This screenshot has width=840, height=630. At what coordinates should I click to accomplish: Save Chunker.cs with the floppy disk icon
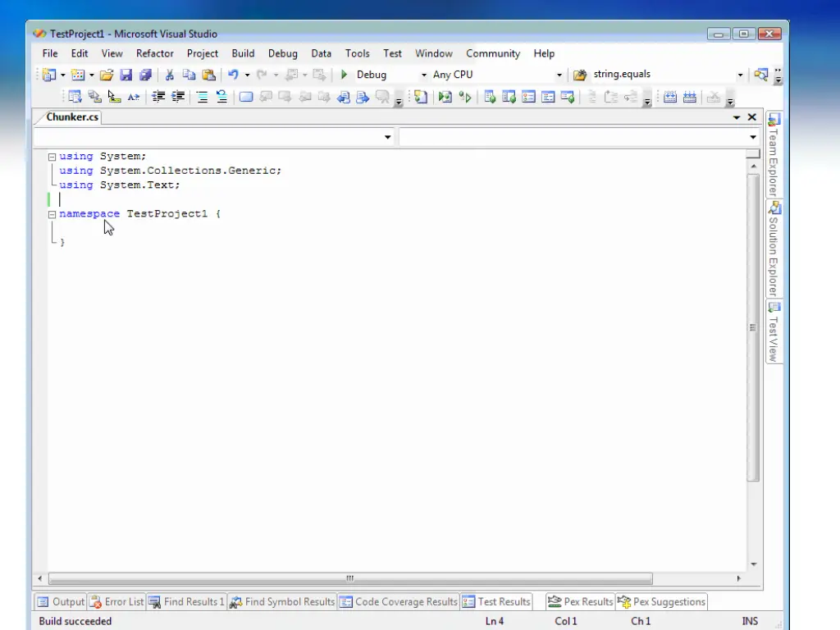[x=126, y=75]
